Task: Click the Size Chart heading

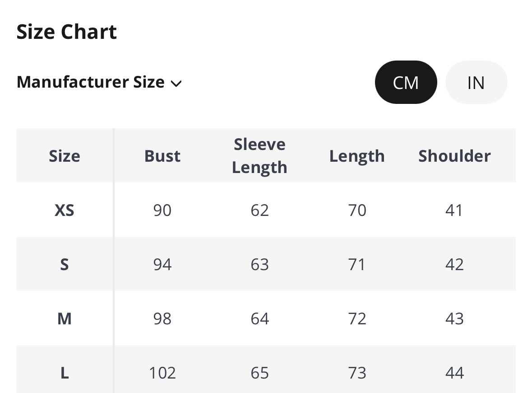Action: coord(67,32)
